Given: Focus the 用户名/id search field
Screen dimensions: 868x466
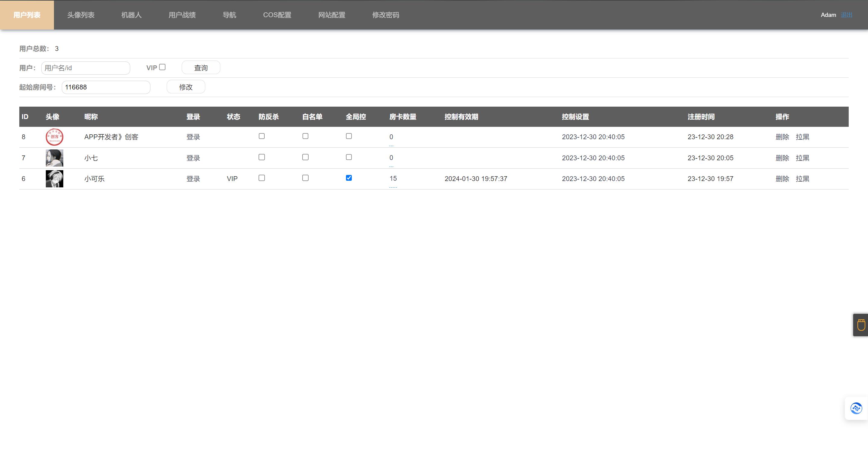Looking at the screenshot, I should click(86, 68).
